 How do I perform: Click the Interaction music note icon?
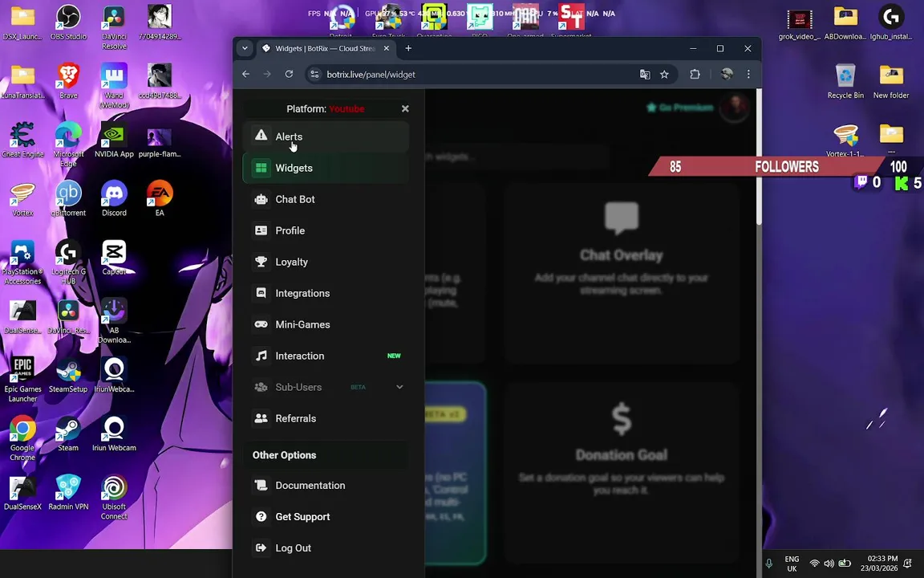(261, 356)
